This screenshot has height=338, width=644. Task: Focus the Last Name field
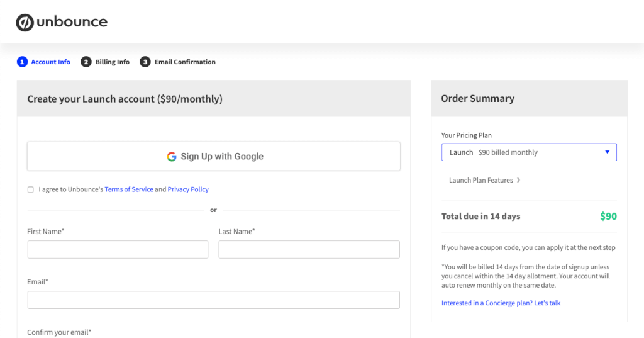tap(309, 250)
